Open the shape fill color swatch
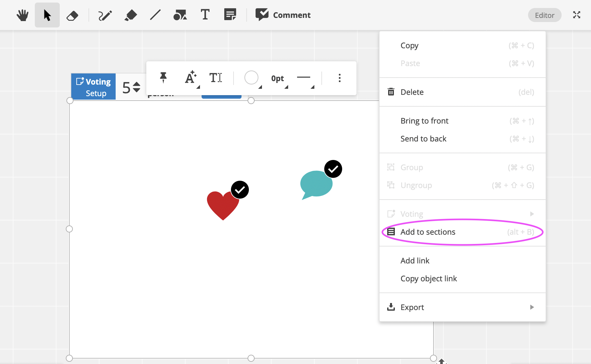The image size is (591, 364). (251, 78)
